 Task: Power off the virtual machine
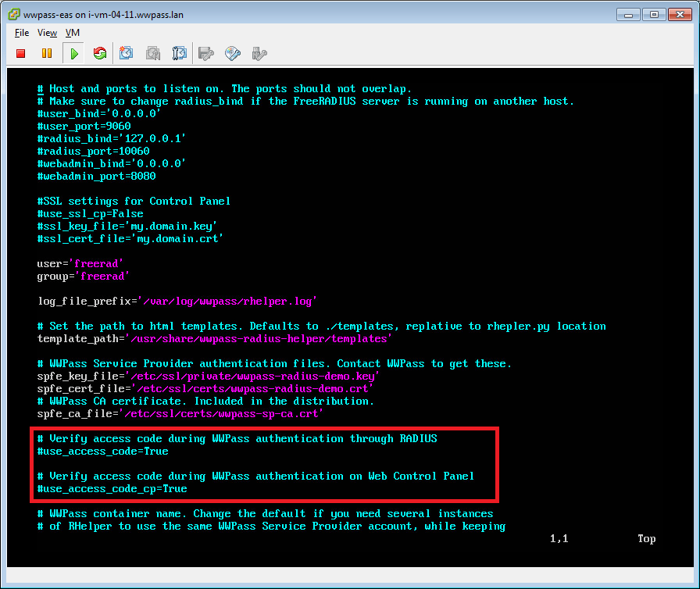point(20,53)
